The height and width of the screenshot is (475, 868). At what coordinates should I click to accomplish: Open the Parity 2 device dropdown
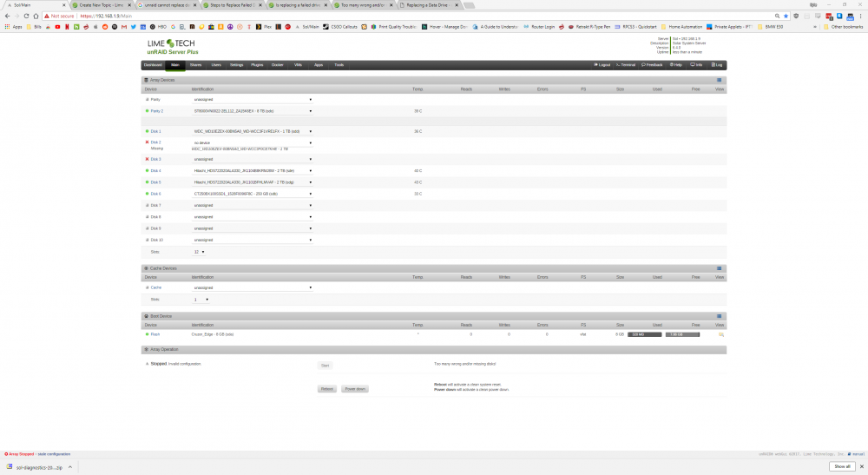click(x=253, y=111)
